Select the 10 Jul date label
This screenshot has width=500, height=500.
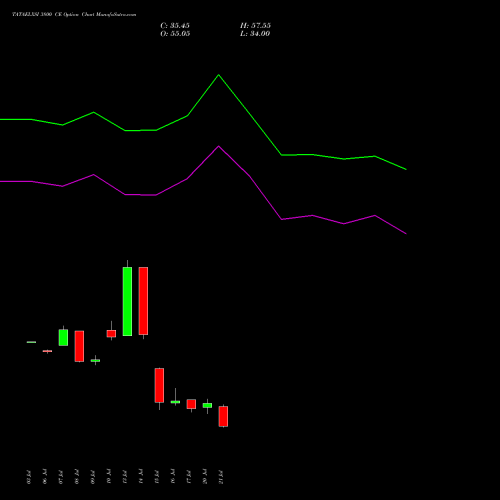tap(109, 477)
